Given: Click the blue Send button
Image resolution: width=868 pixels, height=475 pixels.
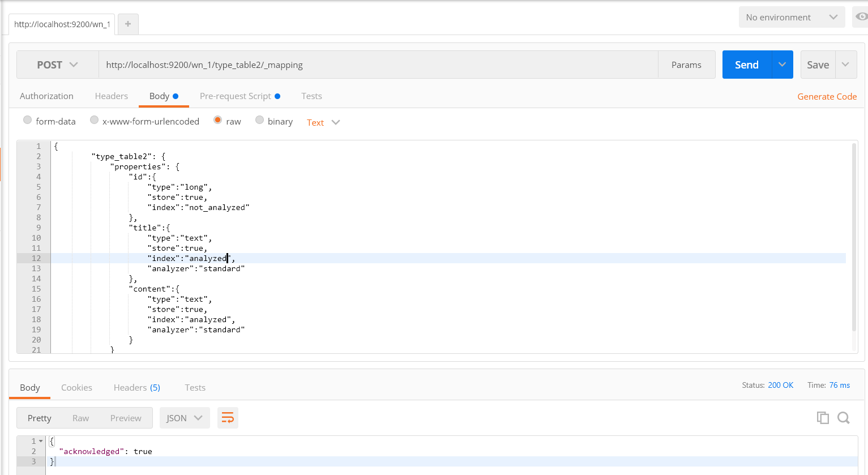Looking at the screenshot, I should pos(747,65).
